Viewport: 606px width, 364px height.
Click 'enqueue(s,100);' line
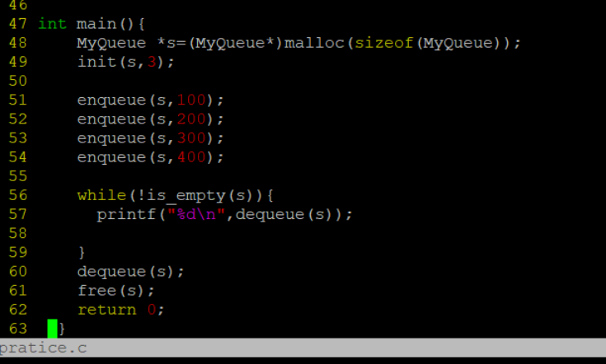coord(150,100)
